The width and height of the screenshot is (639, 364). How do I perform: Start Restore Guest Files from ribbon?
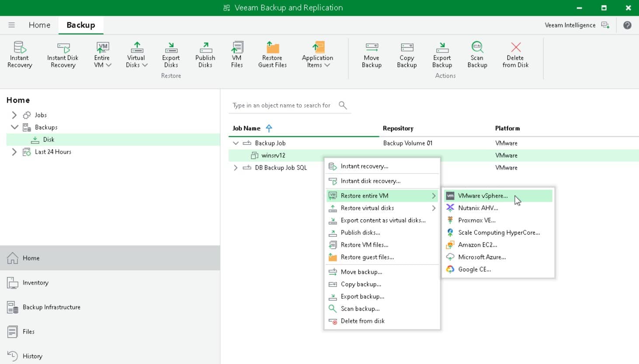click(x=272, y=55)
